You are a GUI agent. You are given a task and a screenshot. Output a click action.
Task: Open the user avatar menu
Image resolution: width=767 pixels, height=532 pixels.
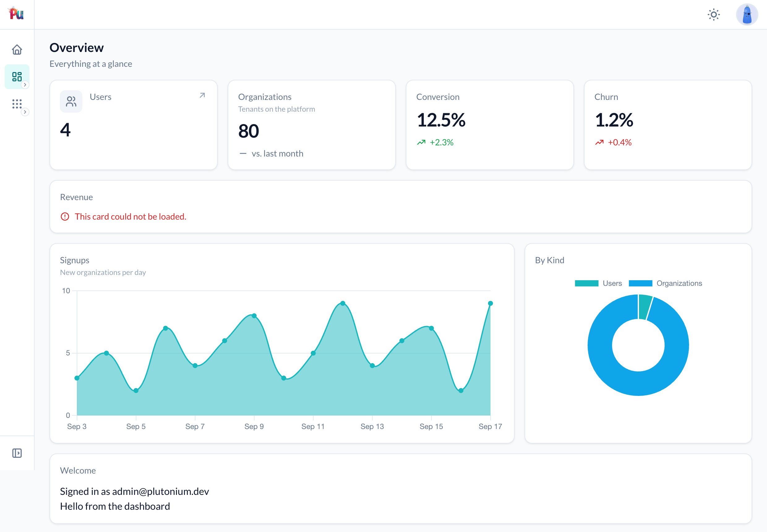coord(747,14)
